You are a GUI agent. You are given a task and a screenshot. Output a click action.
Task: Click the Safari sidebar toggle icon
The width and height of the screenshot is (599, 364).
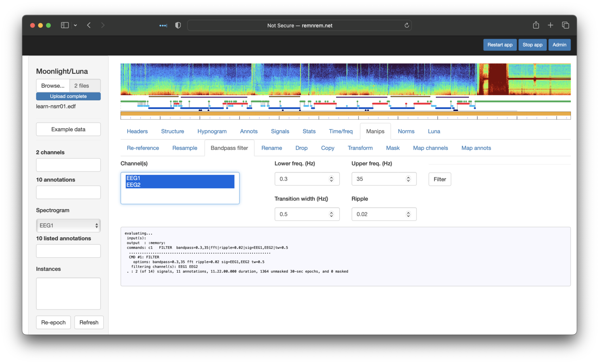[65, 25]
